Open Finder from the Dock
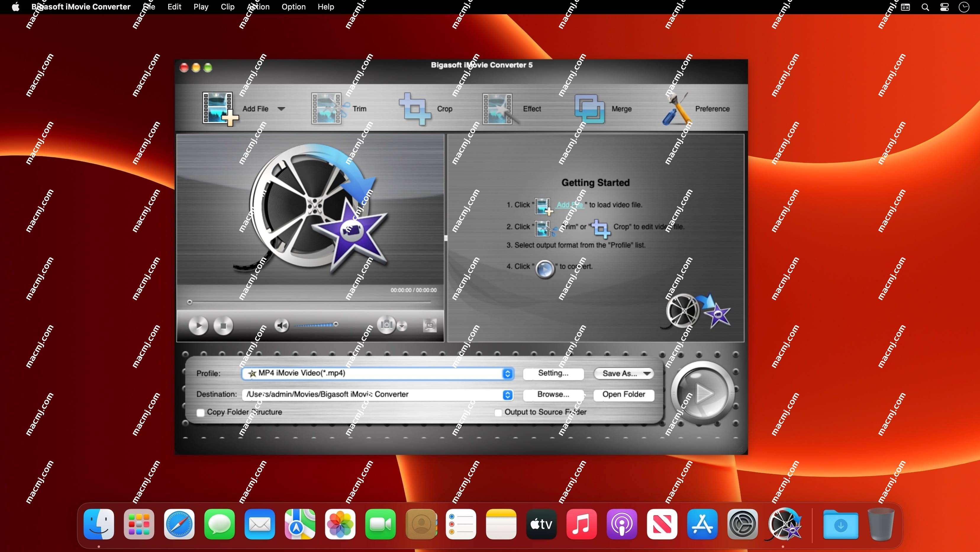The image size is (980, 552). (x=99, y=524)
